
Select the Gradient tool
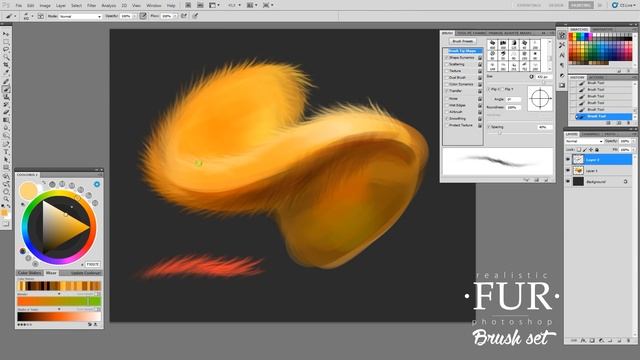(6, 120)
